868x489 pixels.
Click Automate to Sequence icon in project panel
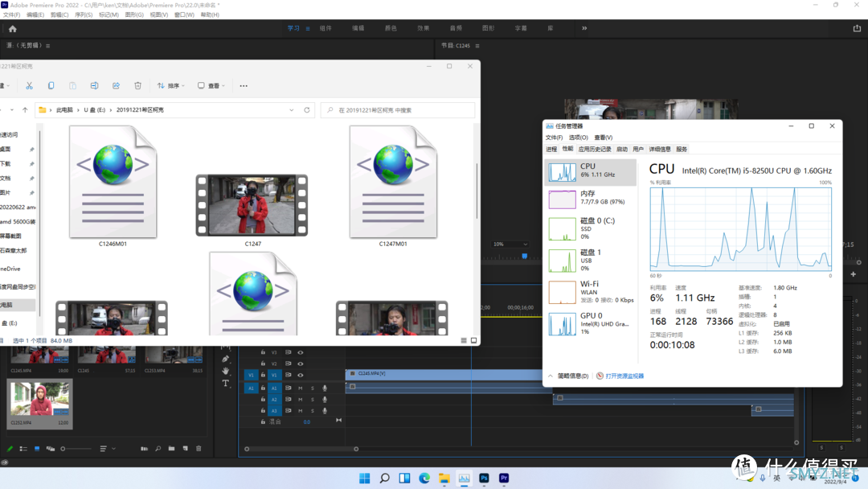click(x=144, y=449)
